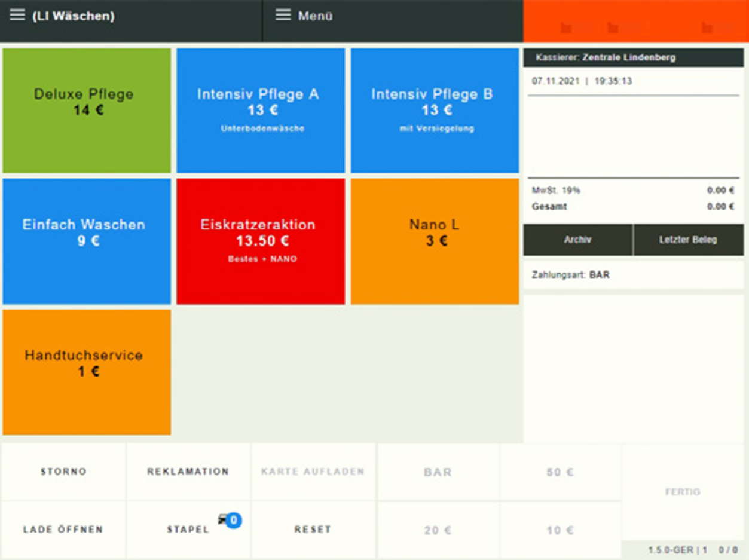Add Intensiv Pflege B mit Versiegelung

pyautogui.click(x=435, y=111)
